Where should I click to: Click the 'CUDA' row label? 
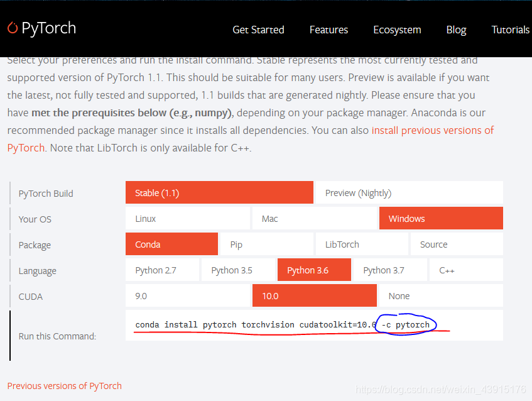[31, 297]
